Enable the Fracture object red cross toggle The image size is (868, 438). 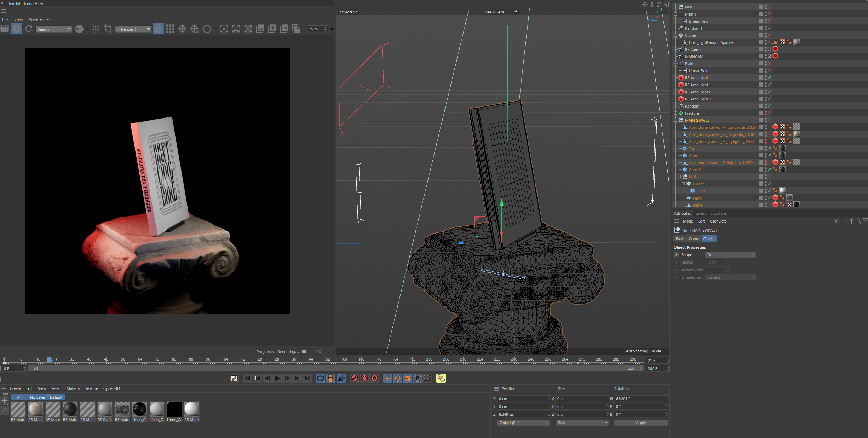(769, 113)
